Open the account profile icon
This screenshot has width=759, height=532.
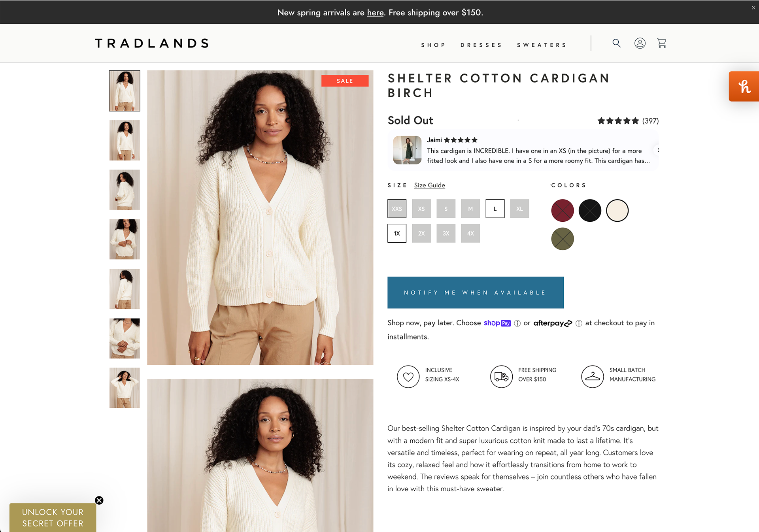(640, 43)
